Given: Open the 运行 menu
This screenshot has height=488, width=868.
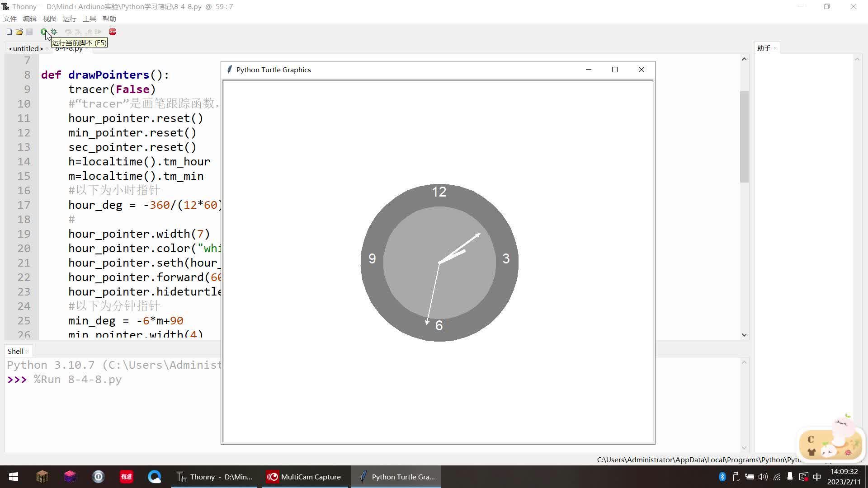Looking at the screenshot, I should point(69,19).
